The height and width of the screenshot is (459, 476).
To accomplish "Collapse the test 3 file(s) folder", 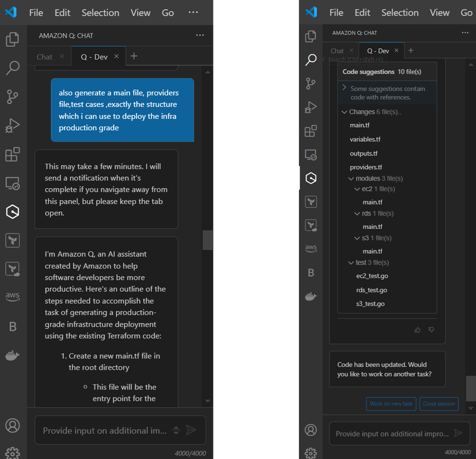I will tap(351, 263).
